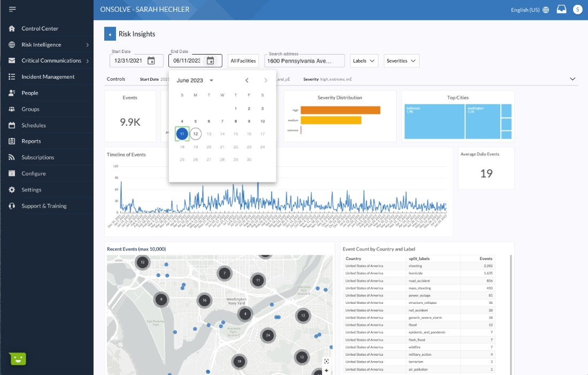The height and width of the screenshot is (375, 588).
Task: Open the inbox tray icon
Action: (561, 10)
